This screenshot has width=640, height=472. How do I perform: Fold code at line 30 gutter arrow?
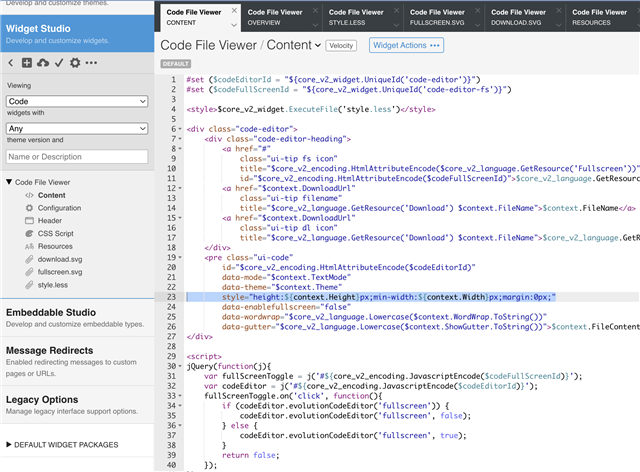pos(180,366)
